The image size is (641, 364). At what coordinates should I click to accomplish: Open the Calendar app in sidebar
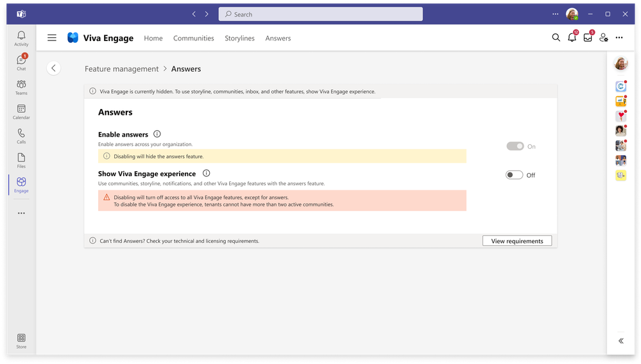pos(21,112)
